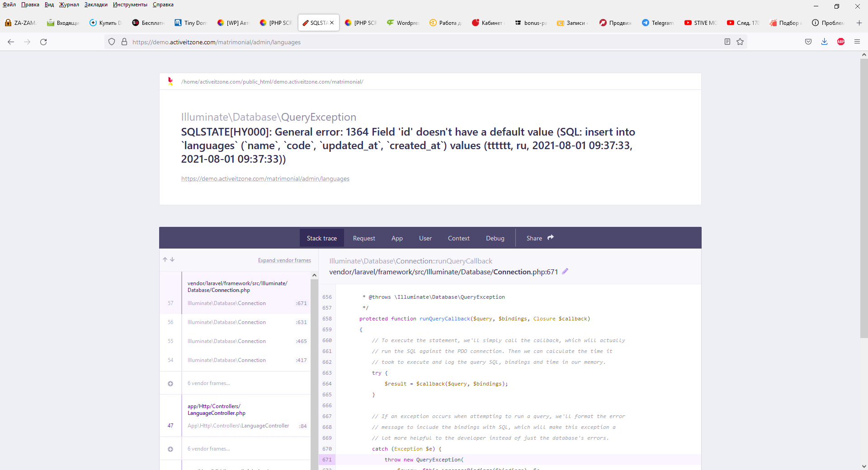Viewport: 868px width, 470px height.
Task: Click the Share button
Action: [540, 238]
